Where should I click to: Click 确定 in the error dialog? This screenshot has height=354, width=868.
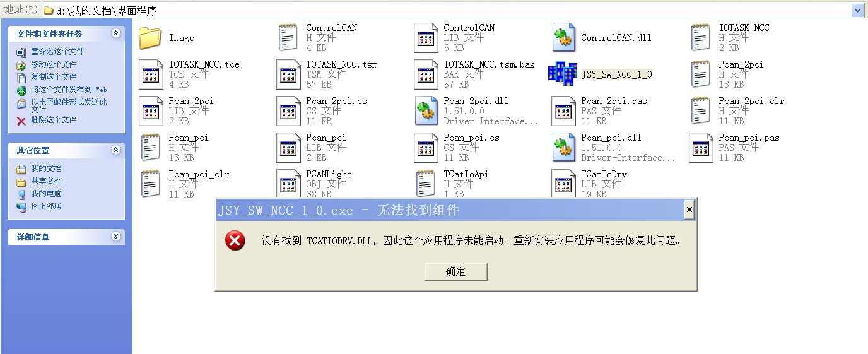pyautogui.click(x=455, y=271)
